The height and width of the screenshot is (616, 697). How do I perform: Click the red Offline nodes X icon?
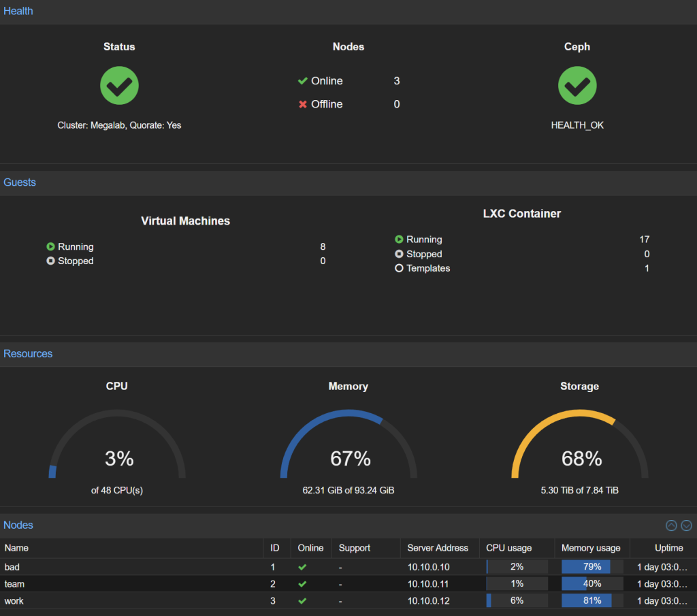(x=303, y=104)
